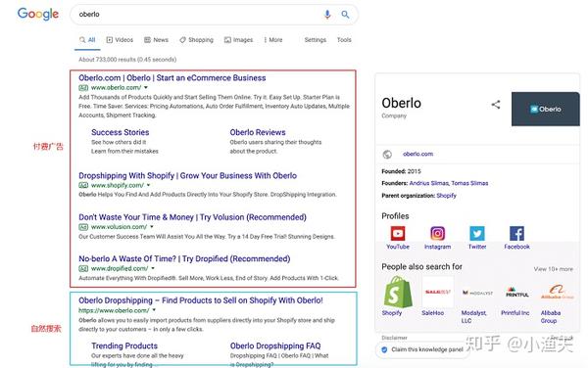This screenshot has height=368, width=588.
Task: Switch to the Videos tab
Action: pyautogui.click(x=120, y=40)
